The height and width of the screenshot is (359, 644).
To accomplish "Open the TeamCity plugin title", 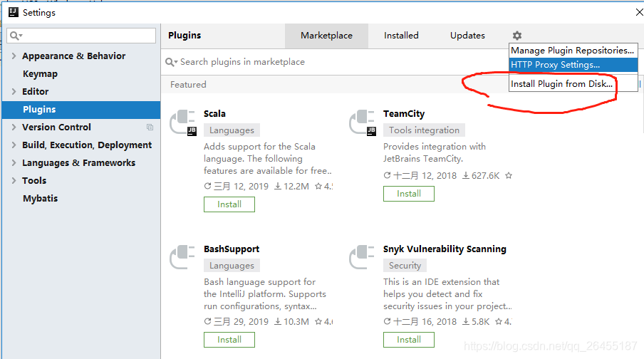I will coord(404,114).
